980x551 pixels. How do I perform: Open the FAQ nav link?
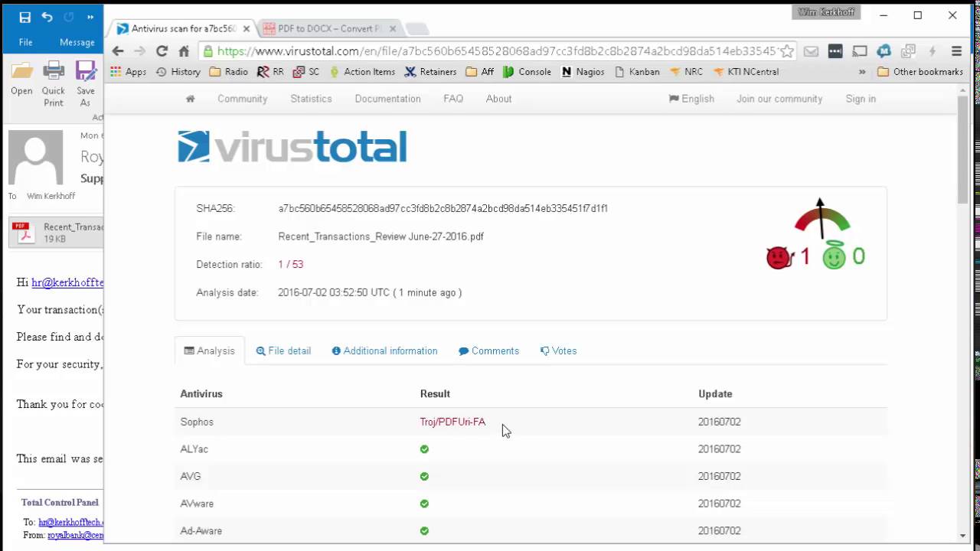[x=453, y=99]
